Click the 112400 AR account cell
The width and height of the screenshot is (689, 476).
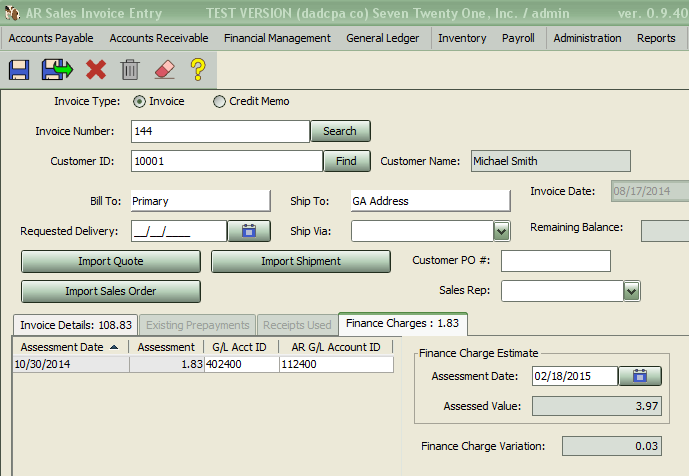tap(336, 364)
